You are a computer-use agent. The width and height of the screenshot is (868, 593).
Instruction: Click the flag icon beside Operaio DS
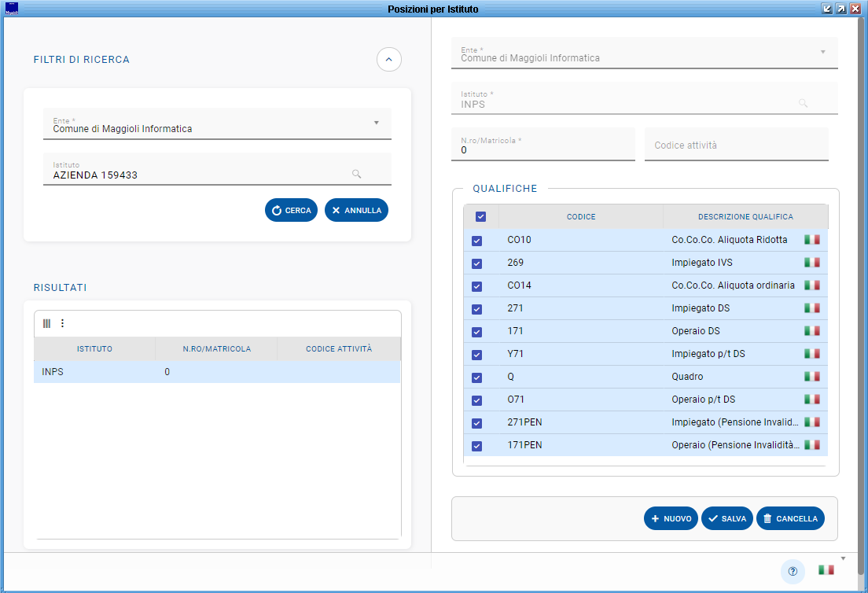click(811, 331)
